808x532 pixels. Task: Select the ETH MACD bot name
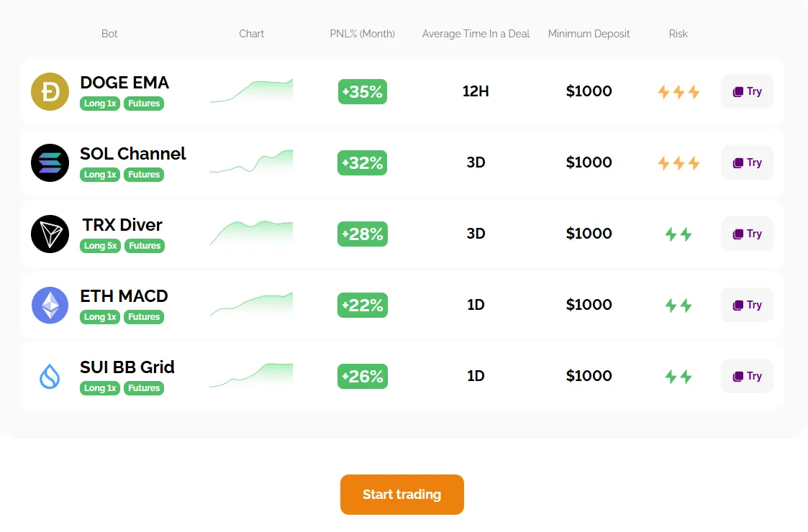click(124, 296)
